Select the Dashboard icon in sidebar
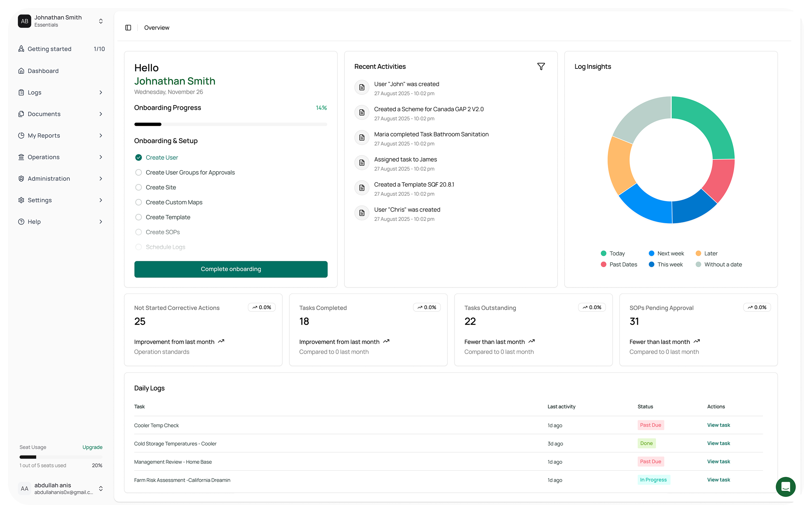The image size is (812, 513). (x=21, y=71)
